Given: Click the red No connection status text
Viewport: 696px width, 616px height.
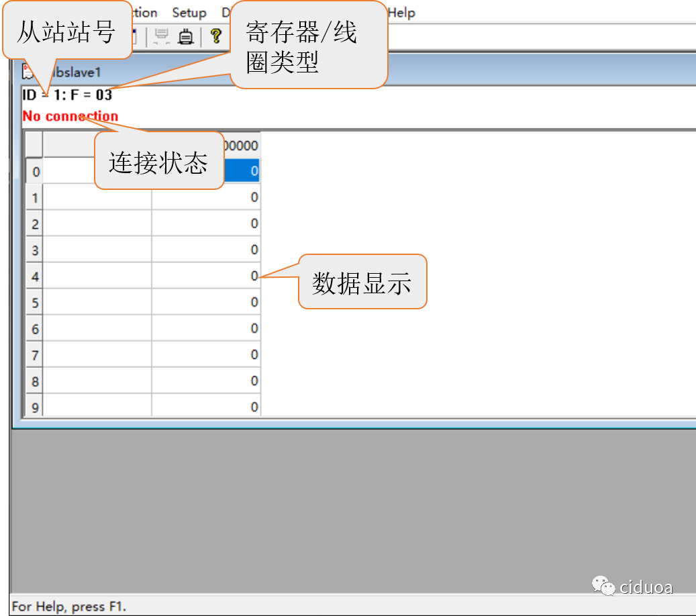Looking at the screenshot, I should pos(70,116).
